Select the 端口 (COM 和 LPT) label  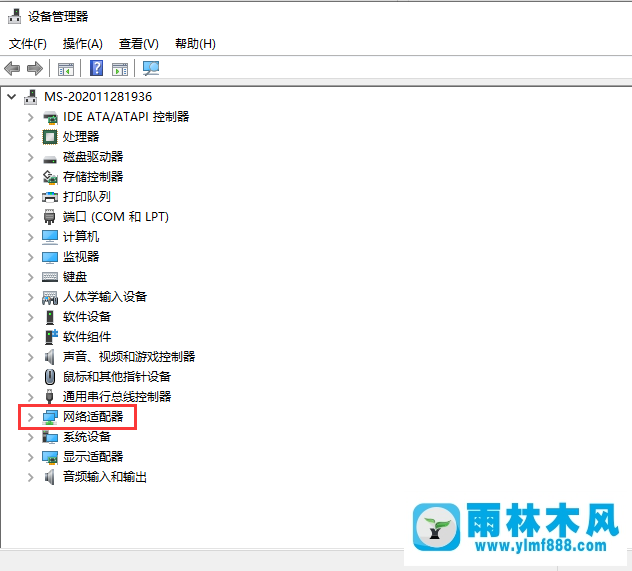(116, 217)
